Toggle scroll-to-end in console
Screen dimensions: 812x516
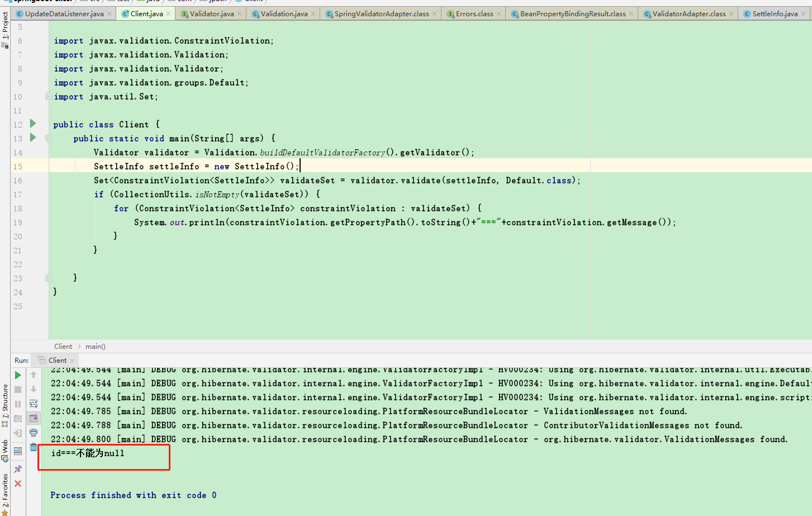34,418
